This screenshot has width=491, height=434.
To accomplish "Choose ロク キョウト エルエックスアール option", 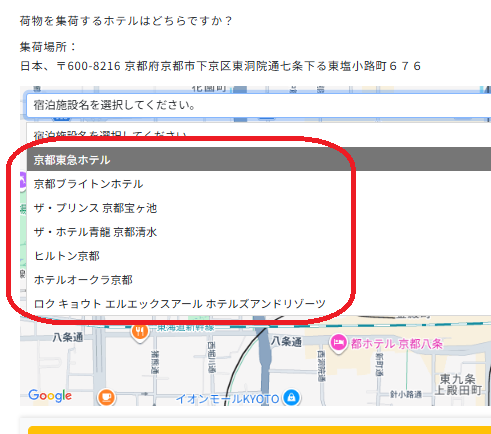I will coord(259,304).
